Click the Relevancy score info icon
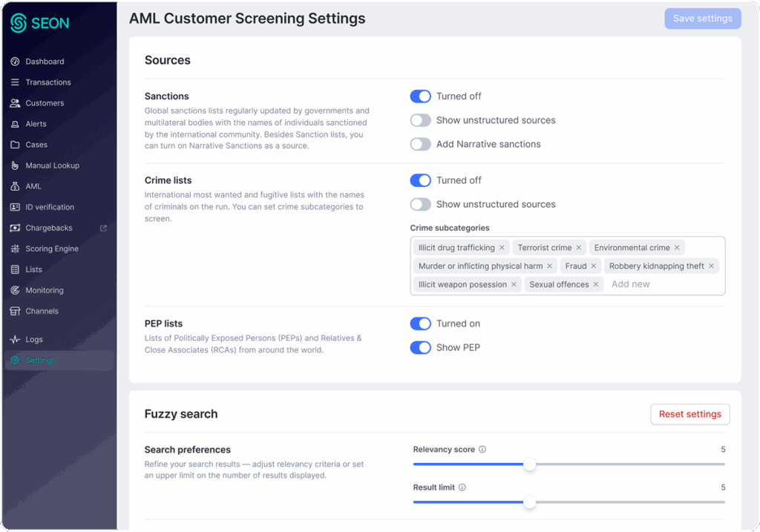The width and height of the screenshot is (760, 532). point(482,450)
